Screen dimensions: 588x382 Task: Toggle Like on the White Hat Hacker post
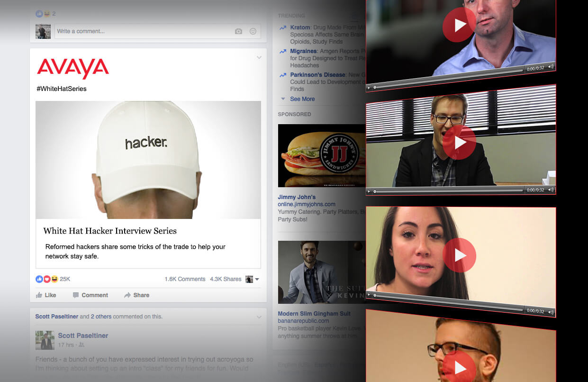[x=46, y=295]
